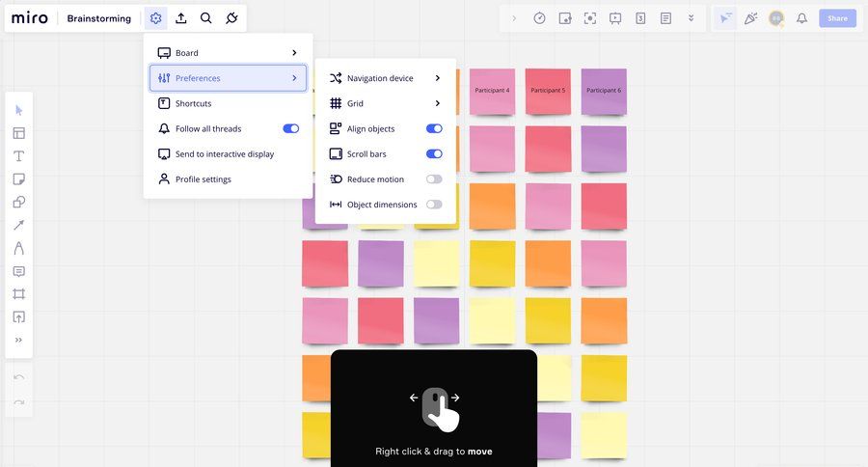
Task: Turn on Object dimensions toggle
Action: [434, 205]
